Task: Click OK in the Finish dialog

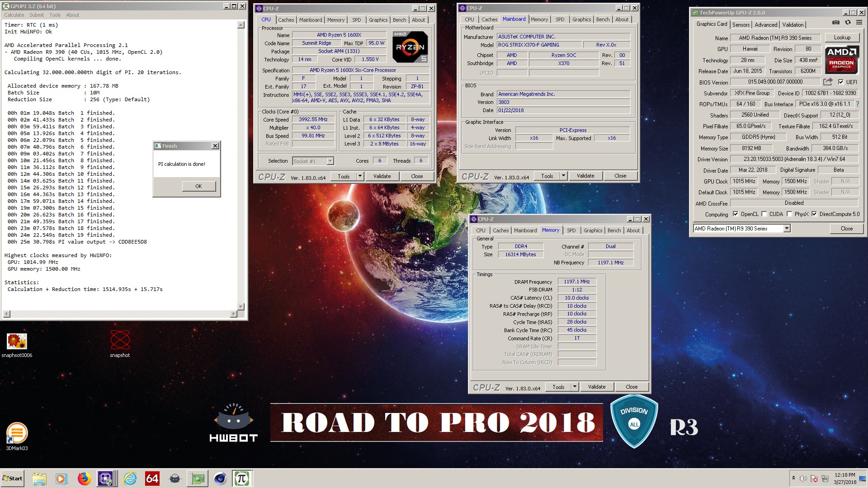Action: coord(198,186)
